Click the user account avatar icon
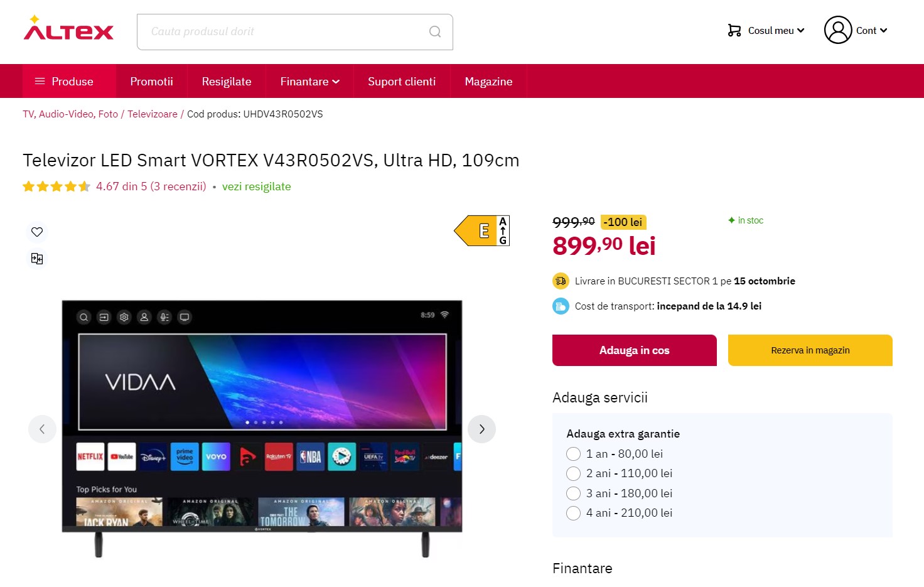Screen dimensions: 924x587 [838, 30]
